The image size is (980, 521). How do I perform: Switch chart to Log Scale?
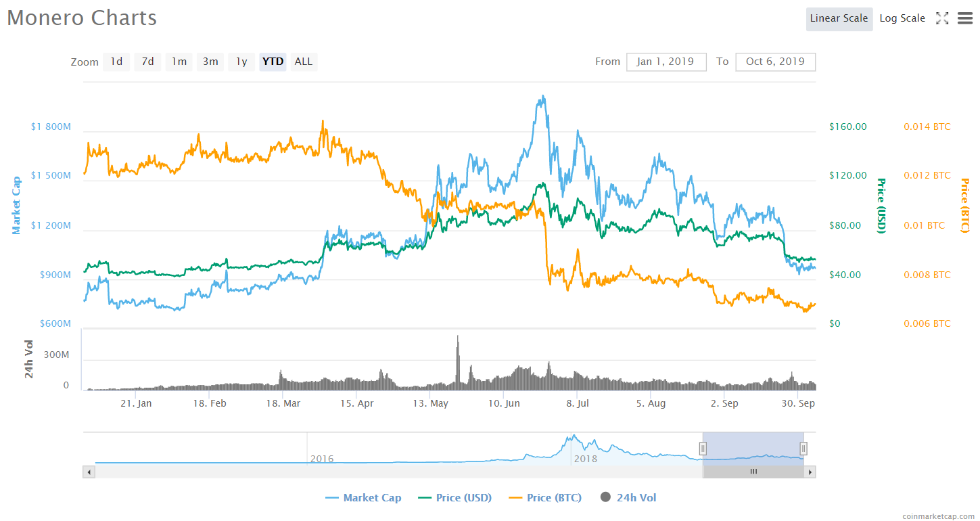pyautogui.click(x=902, y=19)
